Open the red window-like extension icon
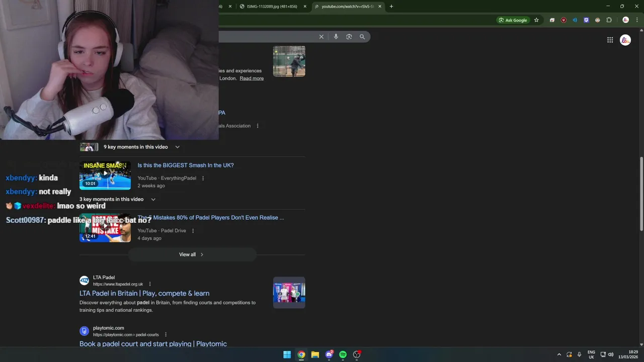Screen dimensions: 644x362 point(552,20)
